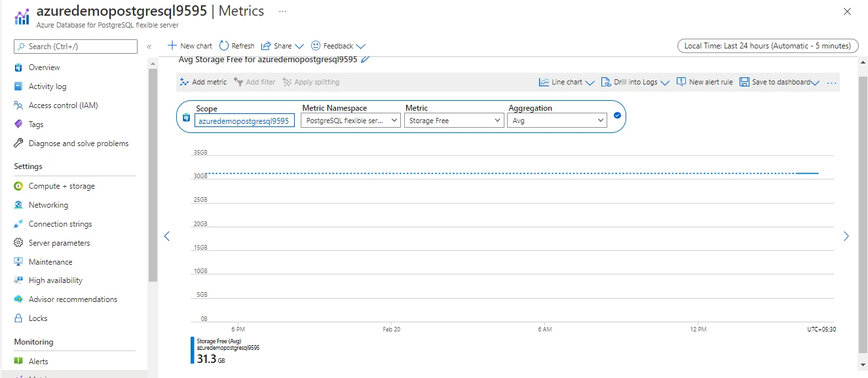Click New chart button
868x378 pixels.
pyautogui.click(x=190, y=46)
